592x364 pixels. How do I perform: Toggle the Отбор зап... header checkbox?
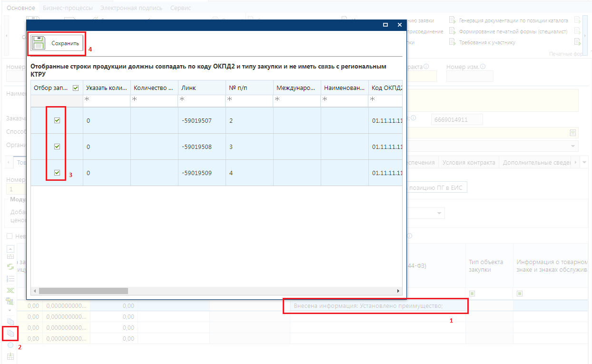(x=76, y=88)
